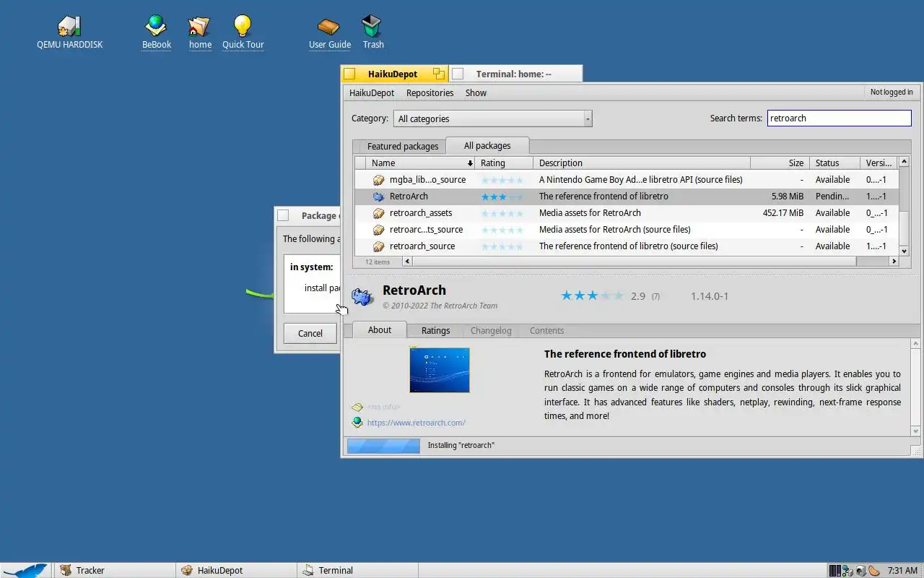Click the 452.17 MiB size cell
This screenshot has width=924, height=578.
click(x=783, y=213)
